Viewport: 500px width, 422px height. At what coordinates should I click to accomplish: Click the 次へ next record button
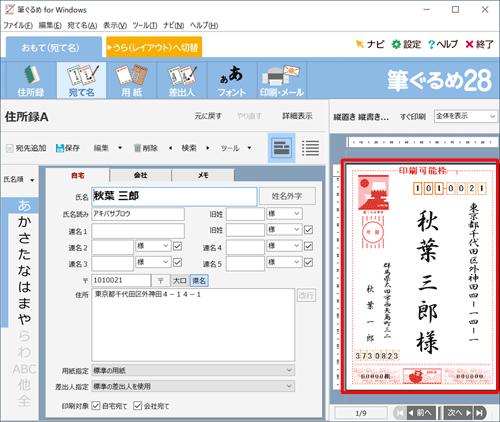(x=459, y=413)
